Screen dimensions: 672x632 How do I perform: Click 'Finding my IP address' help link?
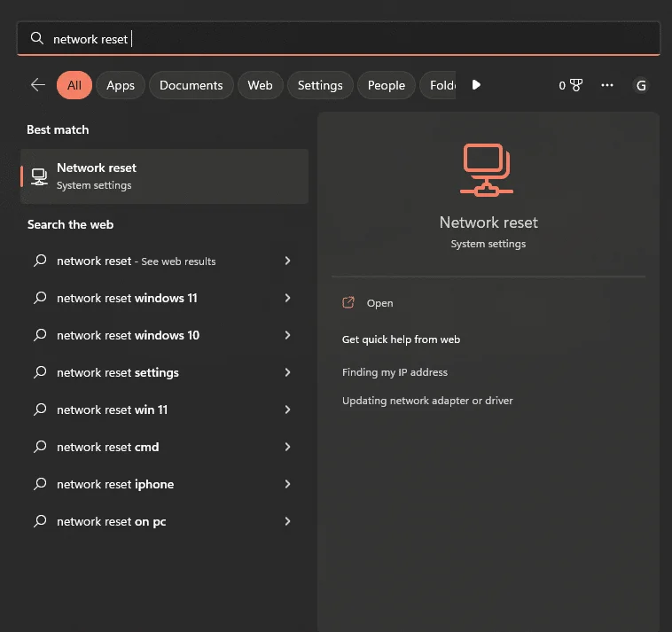pos(395,372)
